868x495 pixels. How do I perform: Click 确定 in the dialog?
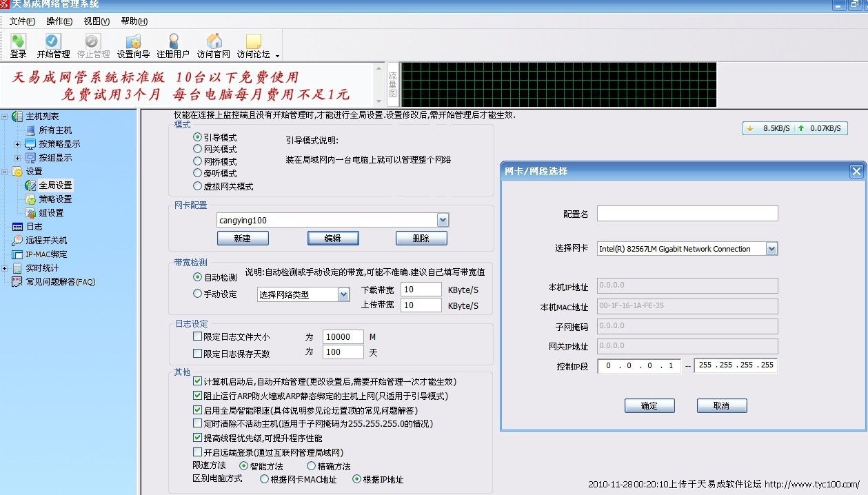click(649, 406)
